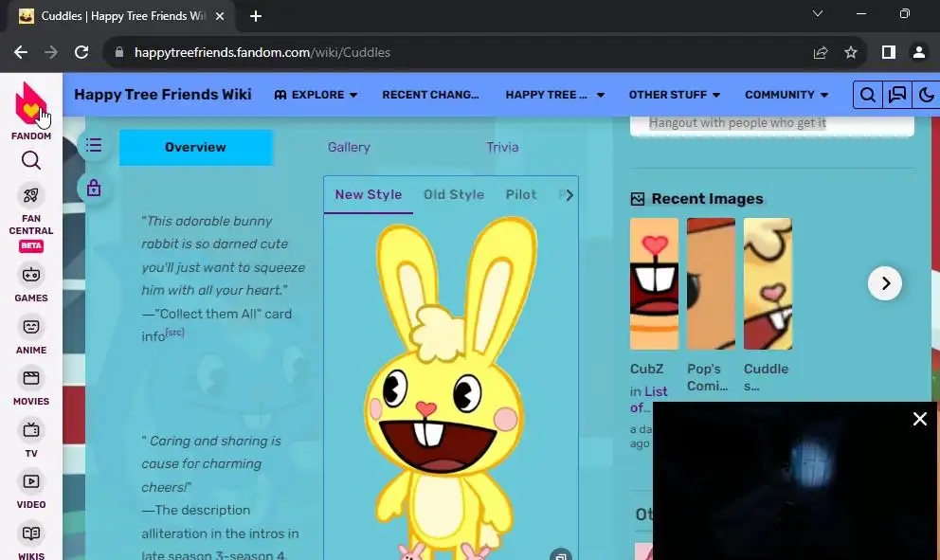The height and width of the screenshot is (560, 940).
Task: Expand the Community dropdown
Action: point(786,95)
